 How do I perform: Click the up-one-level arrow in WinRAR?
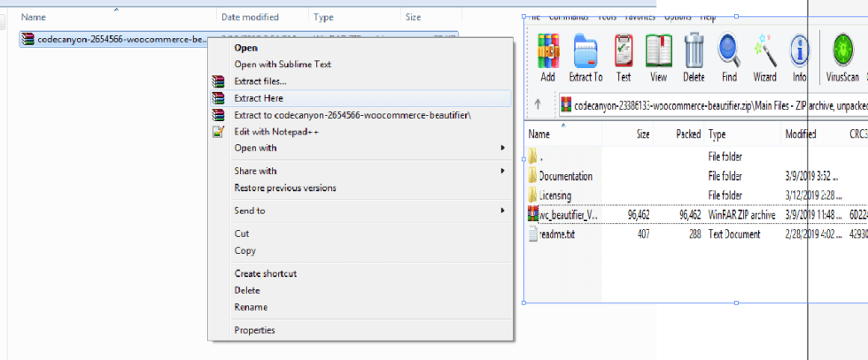coord(537,104)
